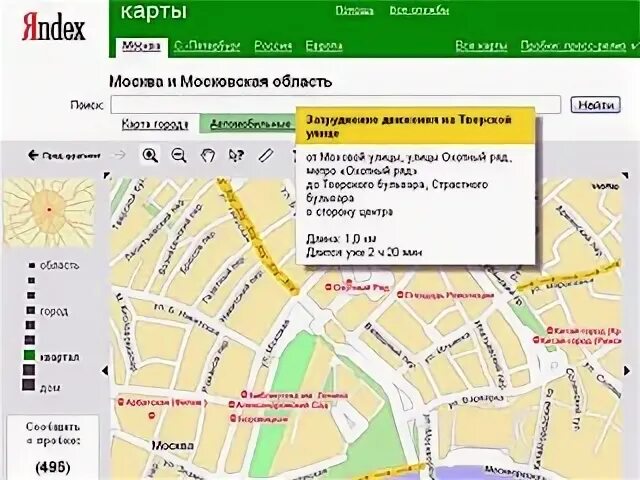
Task: Click the Карты heading in header
Action: point(154,11)
